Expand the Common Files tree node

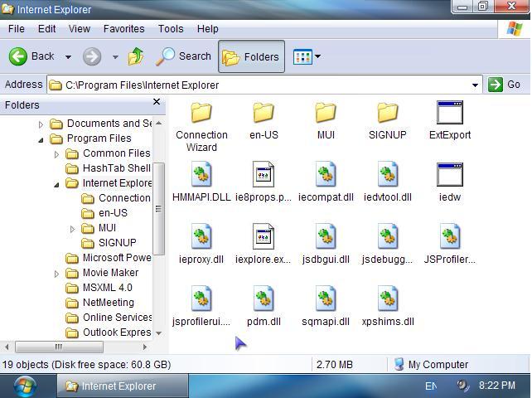(56, 154)
